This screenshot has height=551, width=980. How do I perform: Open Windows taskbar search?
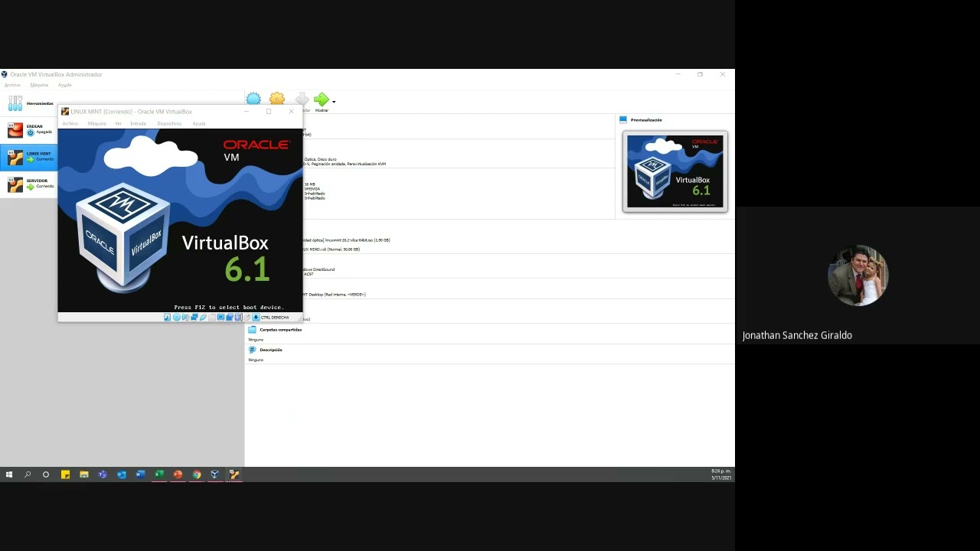(x=28, y=474)
